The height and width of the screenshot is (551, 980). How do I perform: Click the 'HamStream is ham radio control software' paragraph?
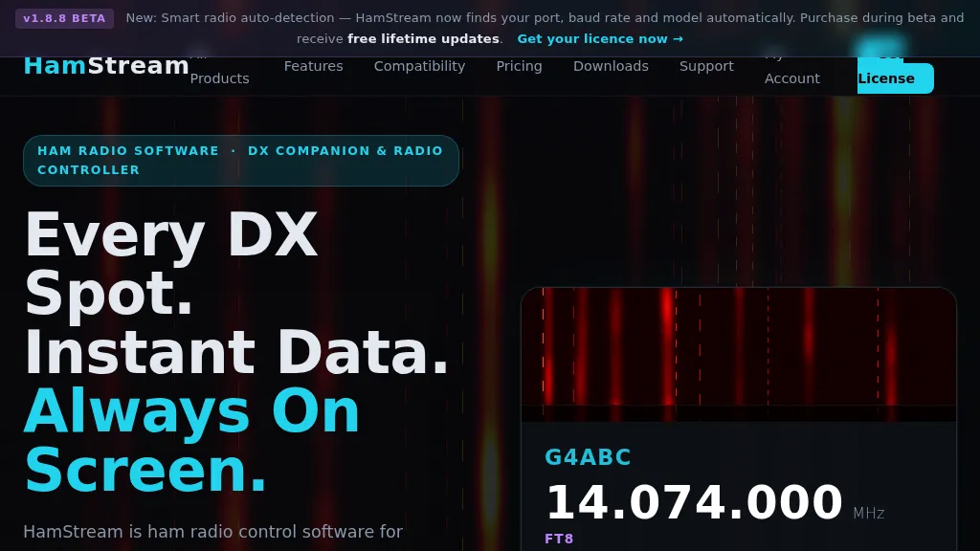tap(212, 532)
